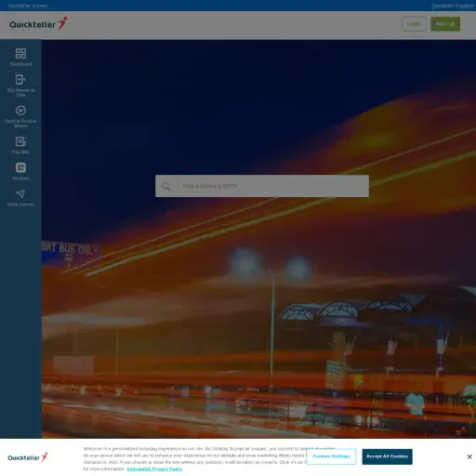Select the 'Send & Receive Money' text label
The width and height of the screenshot is (476, 476).
coord(20,124)
